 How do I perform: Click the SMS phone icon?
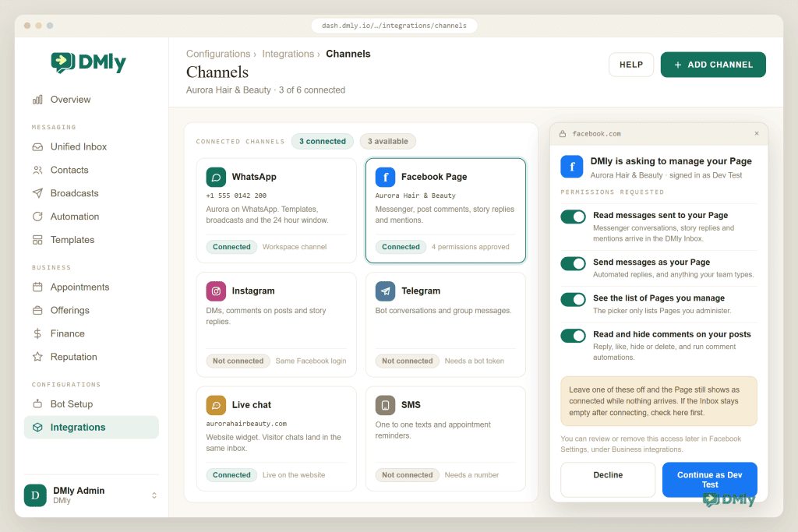(385, 405)
